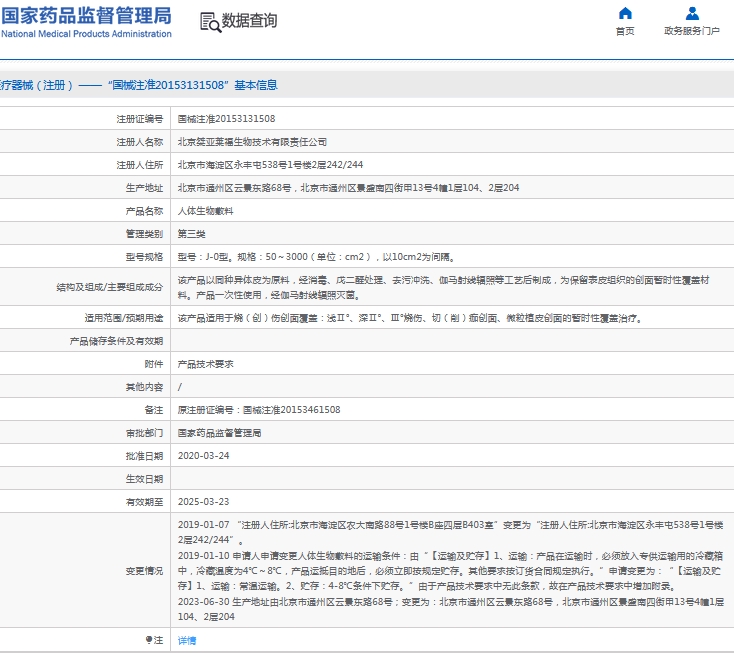Open the 政务服务门户 person icon
The height and width of the screenshot is (653, 734).
tap(692, 13)
